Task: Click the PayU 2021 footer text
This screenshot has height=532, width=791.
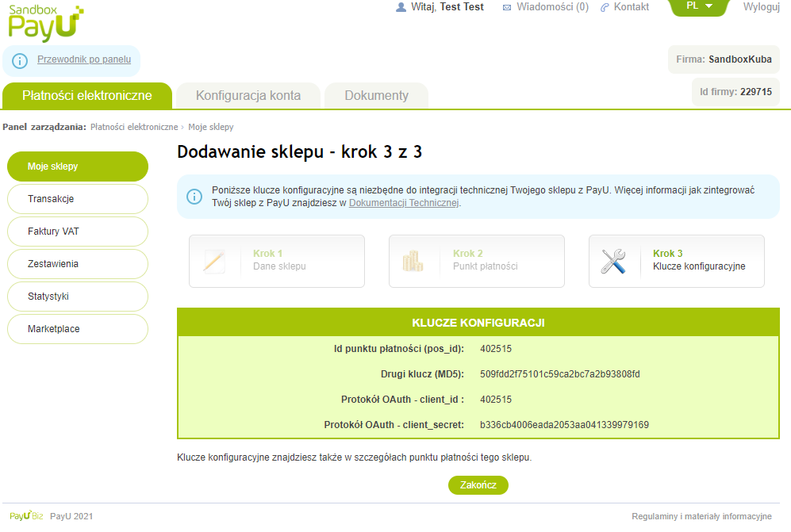Action: pyautogui.click(x=71, y=516)
